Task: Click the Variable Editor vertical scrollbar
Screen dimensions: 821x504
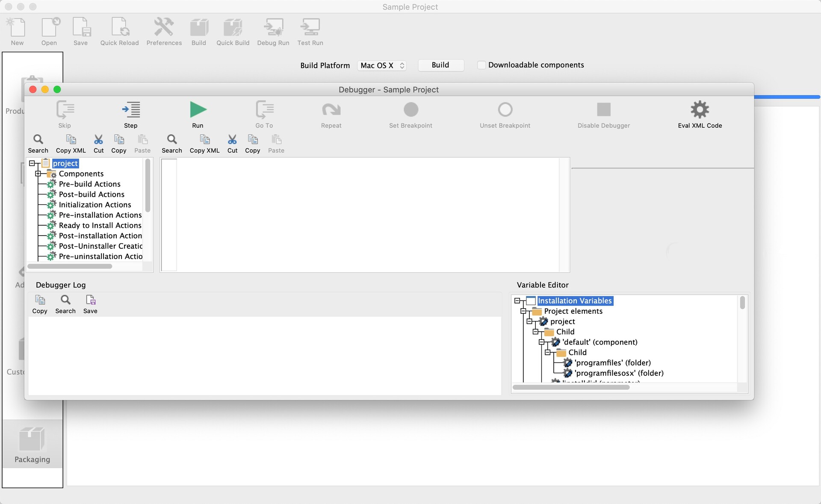Action: 742,303
